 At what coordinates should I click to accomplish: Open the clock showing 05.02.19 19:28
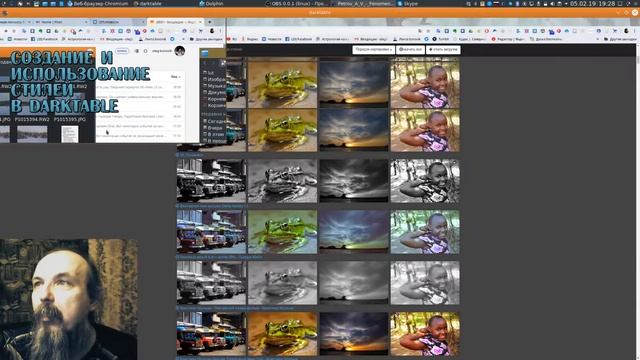(592, 3)
